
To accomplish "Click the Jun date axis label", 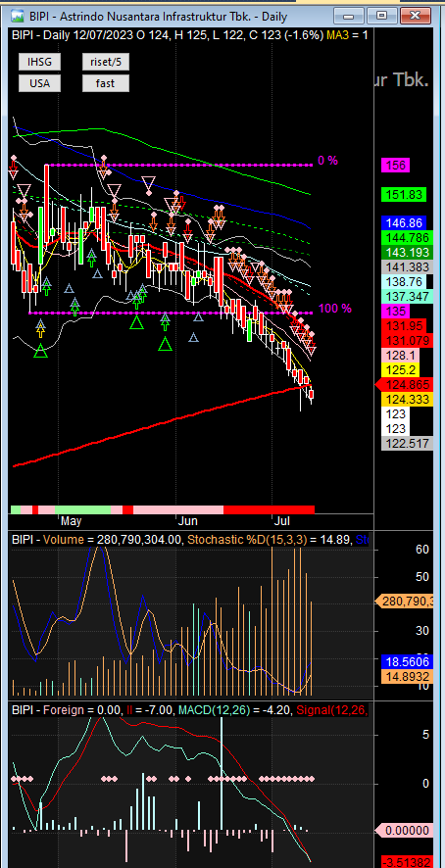I will click(x=188, y=521).
